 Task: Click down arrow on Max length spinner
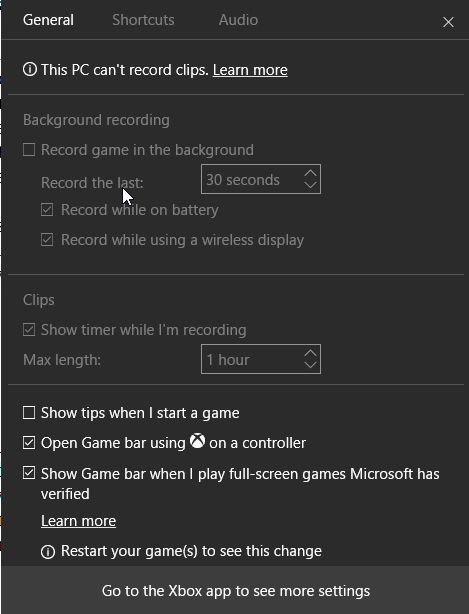click(x=310, y=365)
